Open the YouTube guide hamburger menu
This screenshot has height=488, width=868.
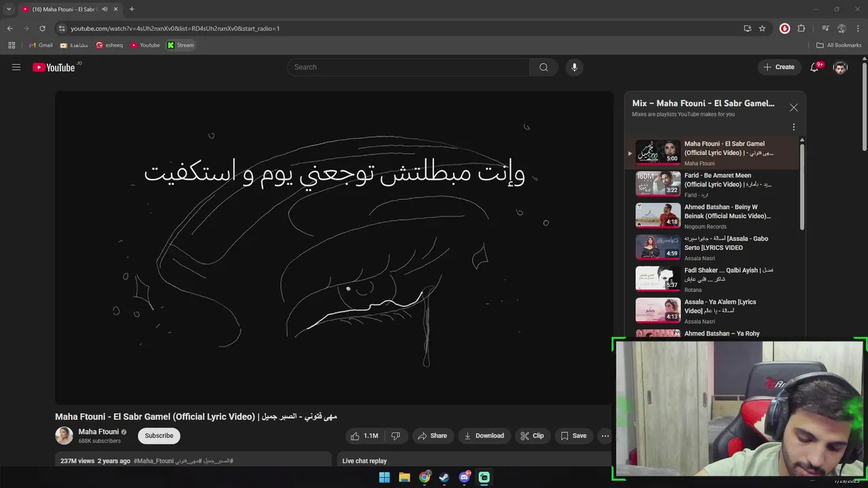click(x=16, y=67)
